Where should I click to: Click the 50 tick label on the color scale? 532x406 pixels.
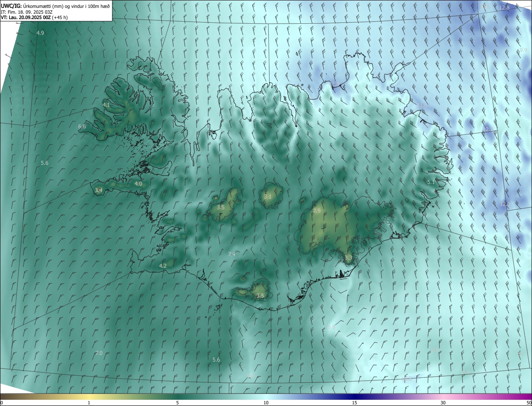point(529,403)
